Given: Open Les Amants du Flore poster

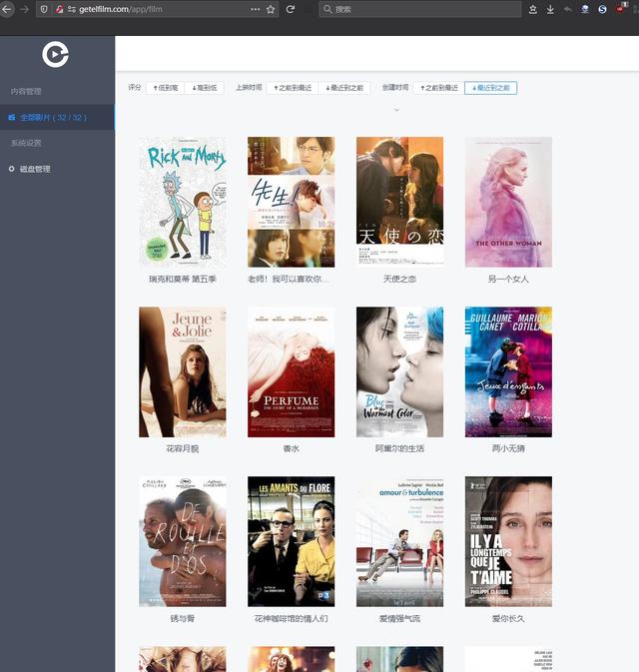Looking at the screenshot, I should click(x=291, y=541).
